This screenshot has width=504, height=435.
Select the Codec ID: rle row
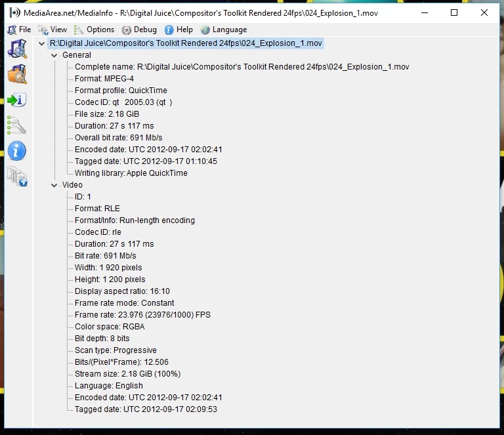(x=98, y=232)
